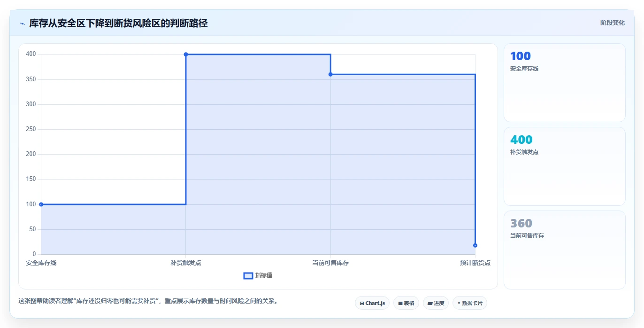The width and height of the screenshot is (644, 328).
Task: Click the 指标值 legend color box
Action: pos(248,275)
